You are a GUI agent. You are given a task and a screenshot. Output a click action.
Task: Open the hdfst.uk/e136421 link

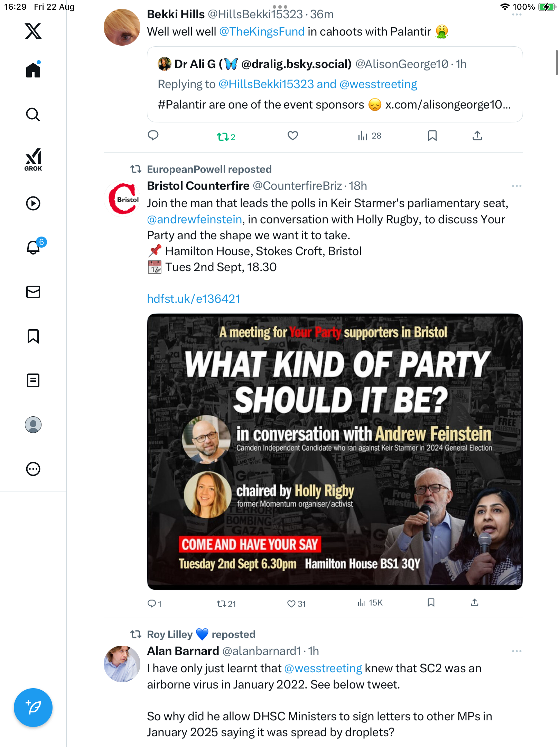point(194,299)
